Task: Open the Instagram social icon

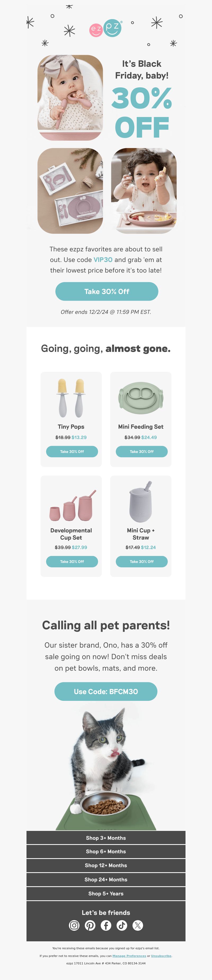Action: tap(74, 925)
